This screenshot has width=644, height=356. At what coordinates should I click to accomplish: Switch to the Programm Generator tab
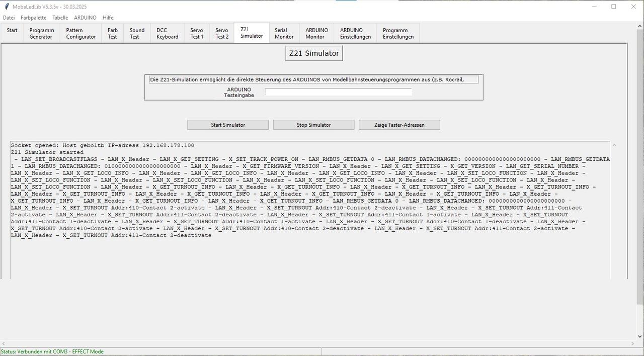(x=41, y=33)
